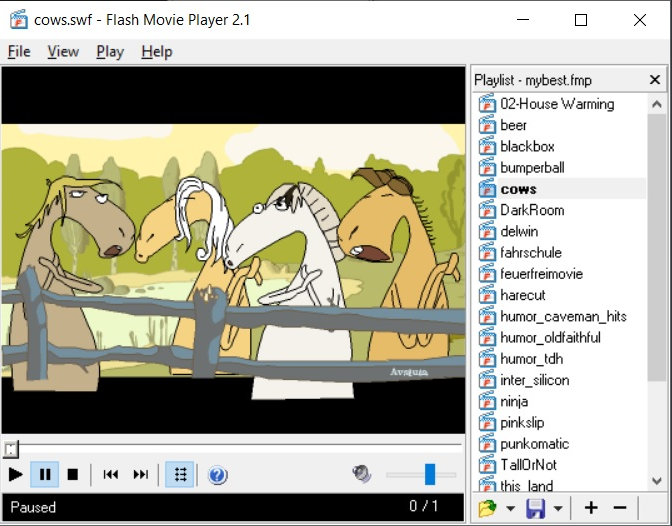This screenshot has height=526, width=672.
Task: Select harecut in the playlist
Action: click(x=523, y=295)
